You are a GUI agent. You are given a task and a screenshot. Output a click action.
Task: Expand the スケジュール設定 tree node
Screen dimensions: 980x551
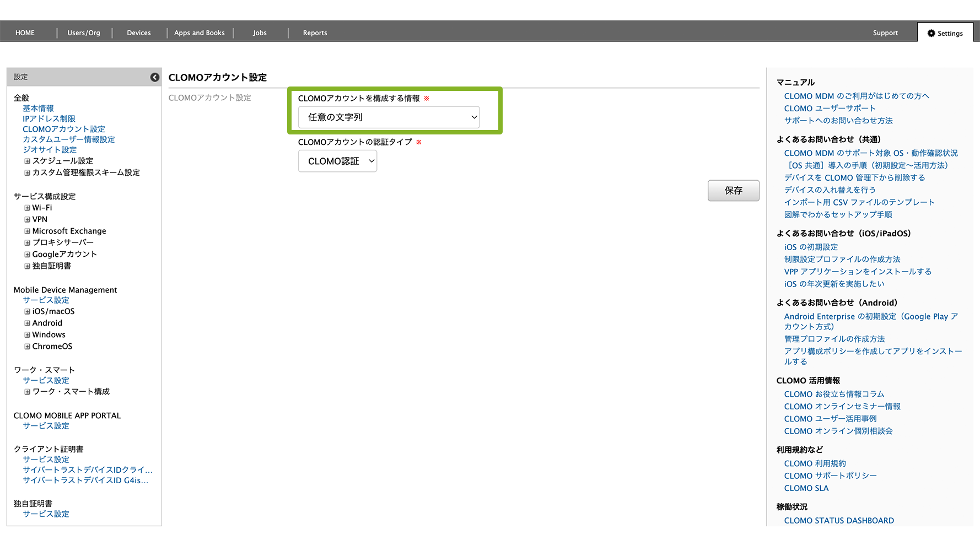(27, 161)
